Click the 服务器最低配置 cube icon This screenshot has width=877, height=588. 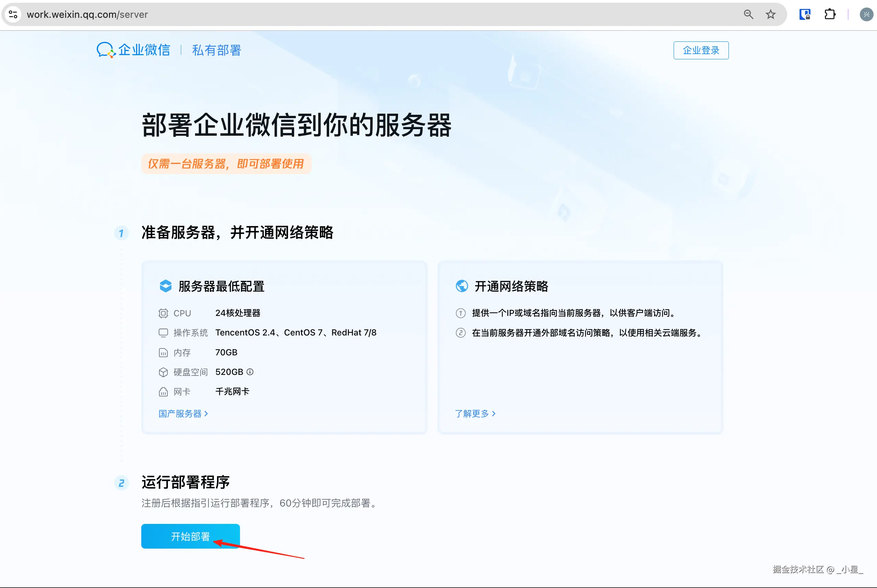coord(165,286)
